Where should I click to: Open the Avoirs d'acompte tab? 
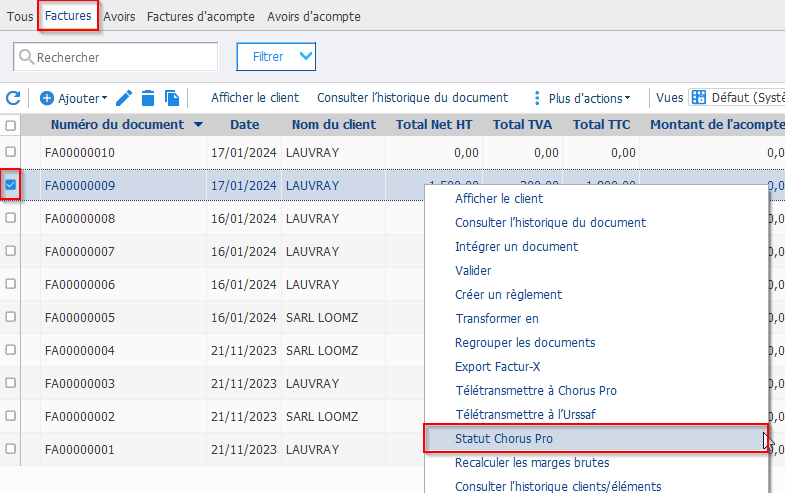coord(314,17)
